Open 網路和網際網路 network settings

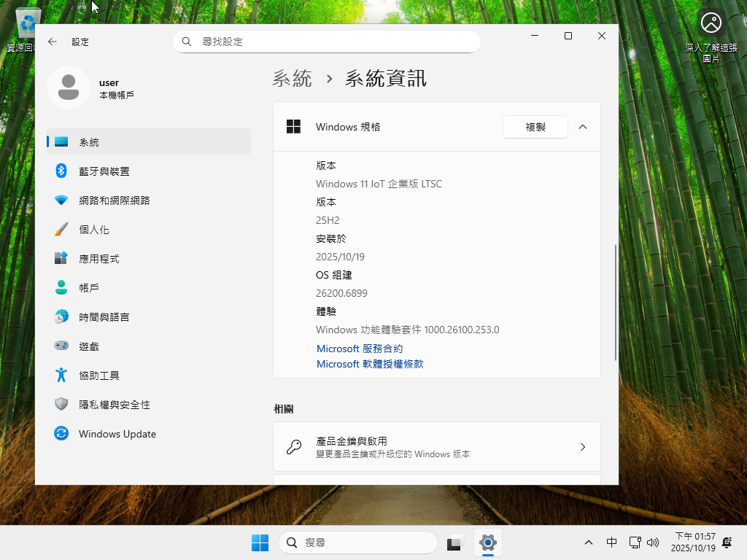114,201
